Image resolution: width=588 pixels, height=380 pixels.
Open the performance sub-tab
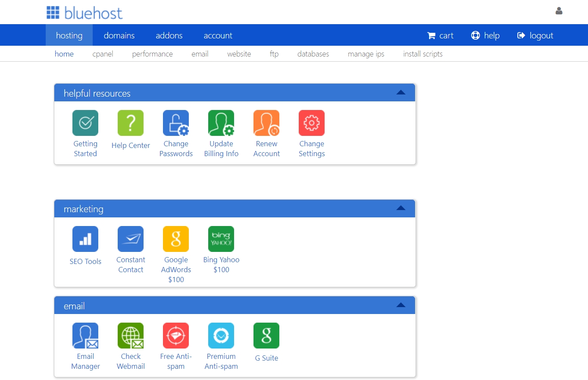pos(153,54)
